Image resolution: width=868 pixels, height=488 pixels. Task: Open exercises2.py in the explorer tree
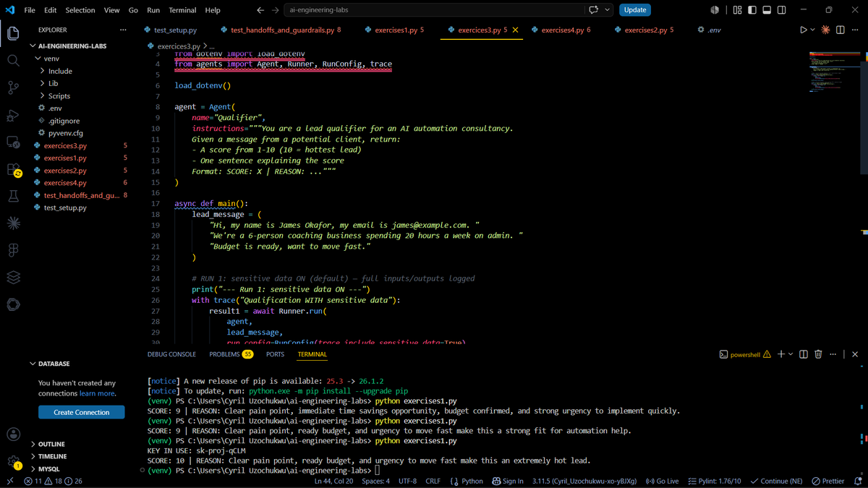65,171
